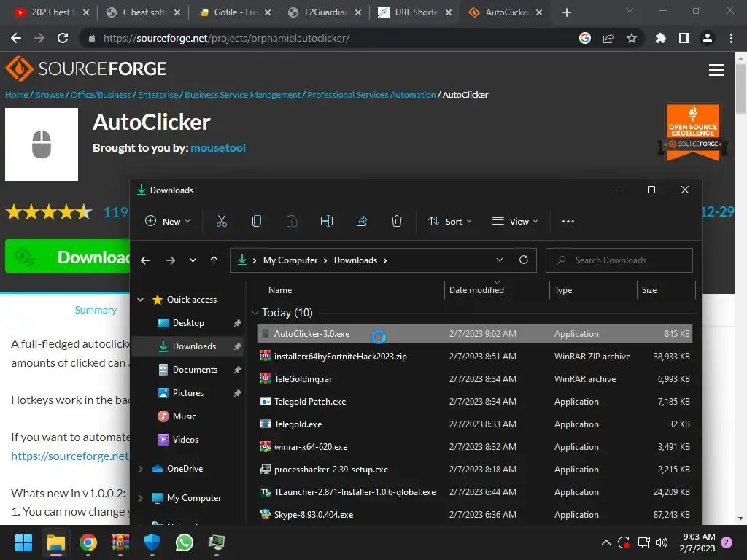The width and height of the screenshot is (747, 560).
Task: Click the Cut scissors icon in Explorer
Action: [x=222, y=221]
